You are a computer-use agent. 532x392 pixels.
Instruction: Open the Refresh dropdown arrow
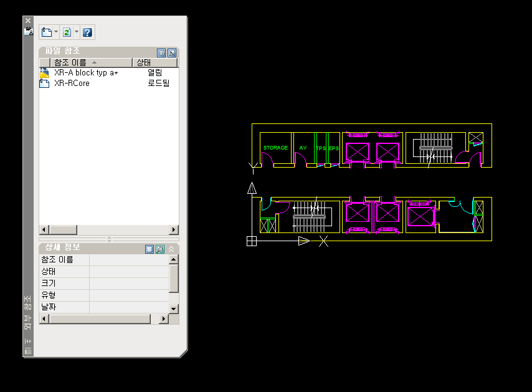[77, 32]
